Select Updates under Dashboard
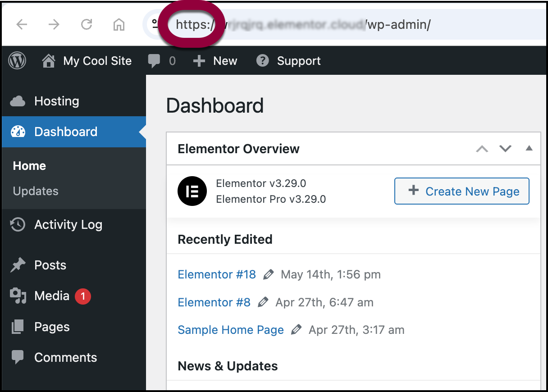 (x=36, y=191)
